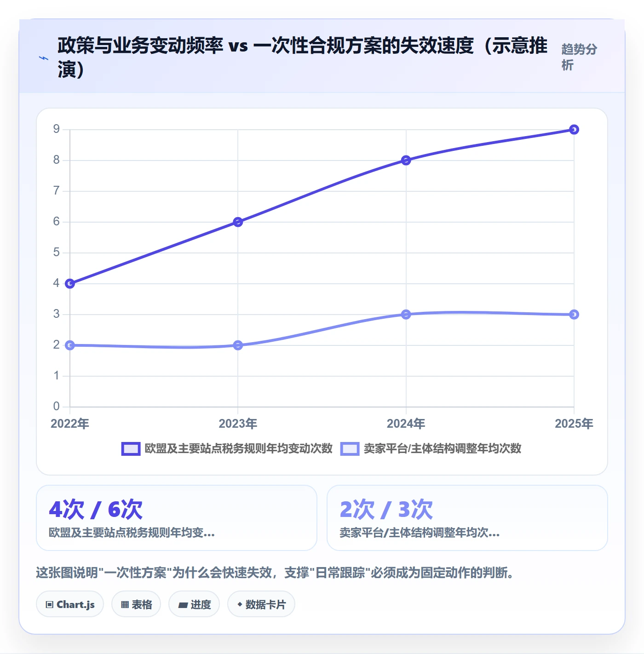Click the chart title 政策与业务变动频率 heading
This screenshot has width=644, height=654.
[x=303, y=57]
